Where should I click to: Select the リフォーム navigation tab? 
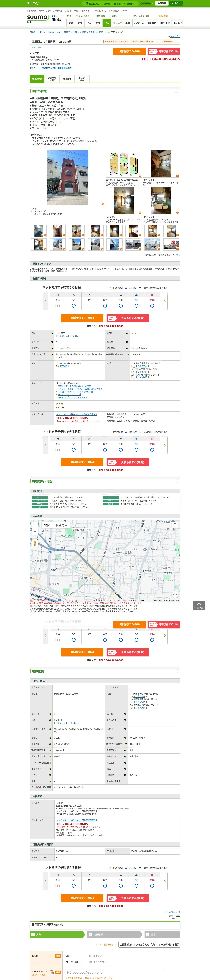point(139,23)
